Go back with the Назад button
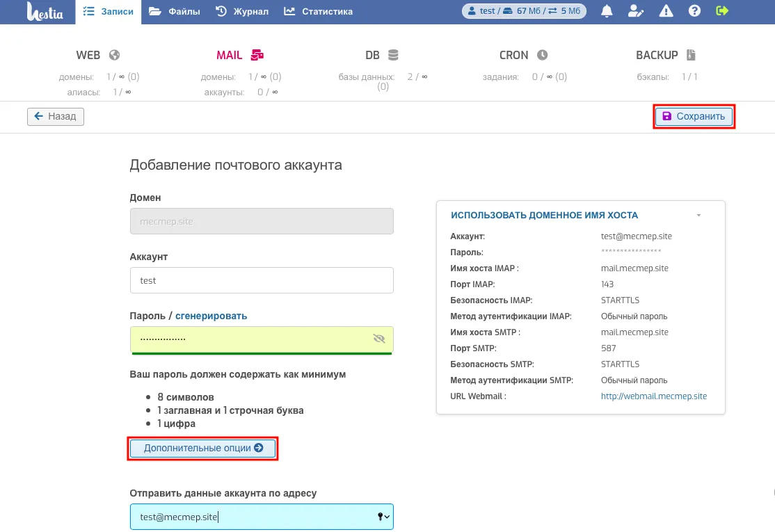 [56, 117]
